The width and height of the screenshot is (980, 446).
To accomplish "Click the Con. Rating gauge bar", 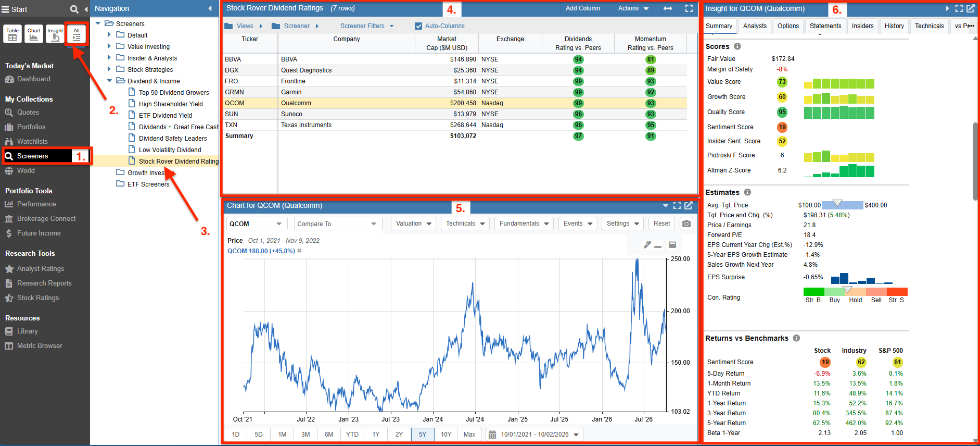I will click(856, 292).
